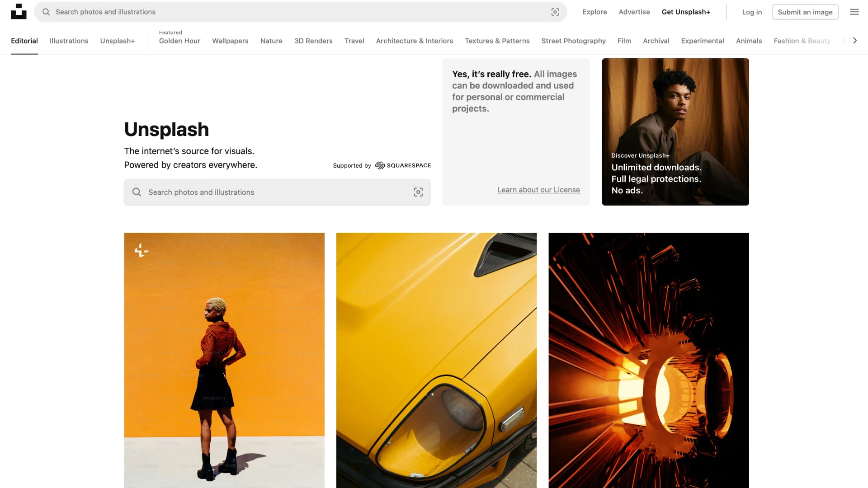The image size is (868, 488).
Task: Click visual search icon in hero search box
Action: (x=418, y=192)
